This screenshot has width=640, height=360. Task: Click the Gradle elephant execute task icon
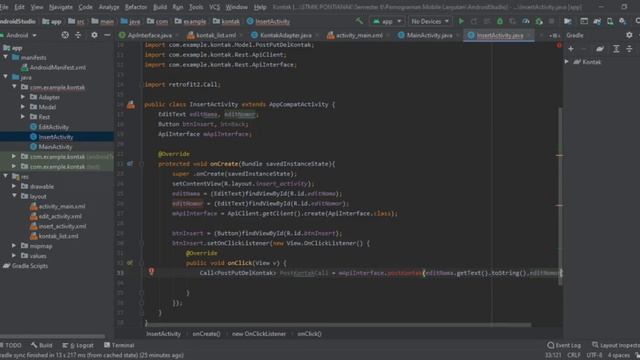click(x=600, y=49)
